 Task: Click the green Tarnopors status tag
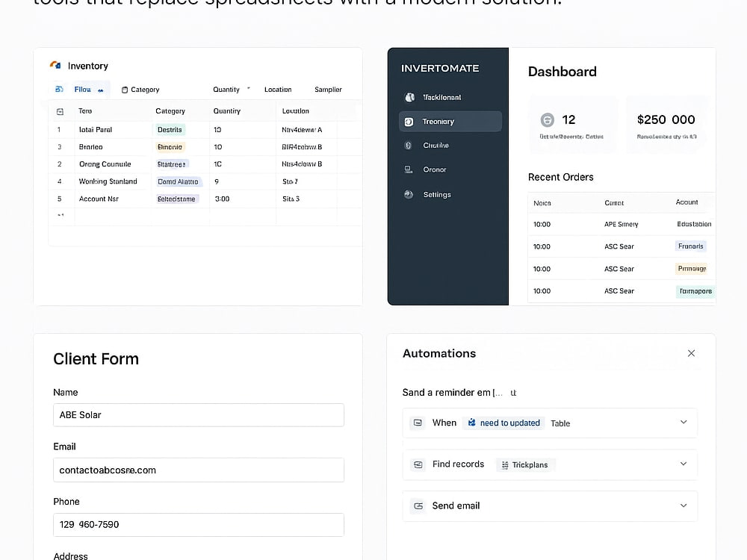(695, 291)
